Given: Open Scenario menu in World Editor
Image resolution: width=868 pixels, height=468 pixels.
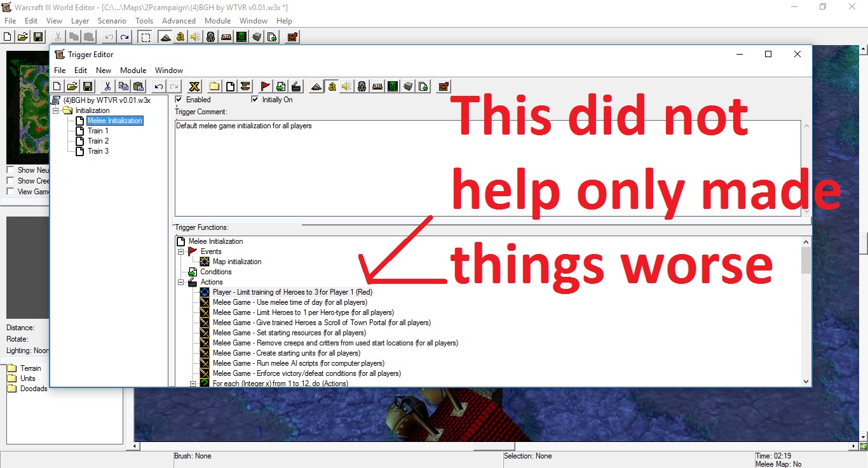Looking at the screenshot, I should click(x=112, y=21).
